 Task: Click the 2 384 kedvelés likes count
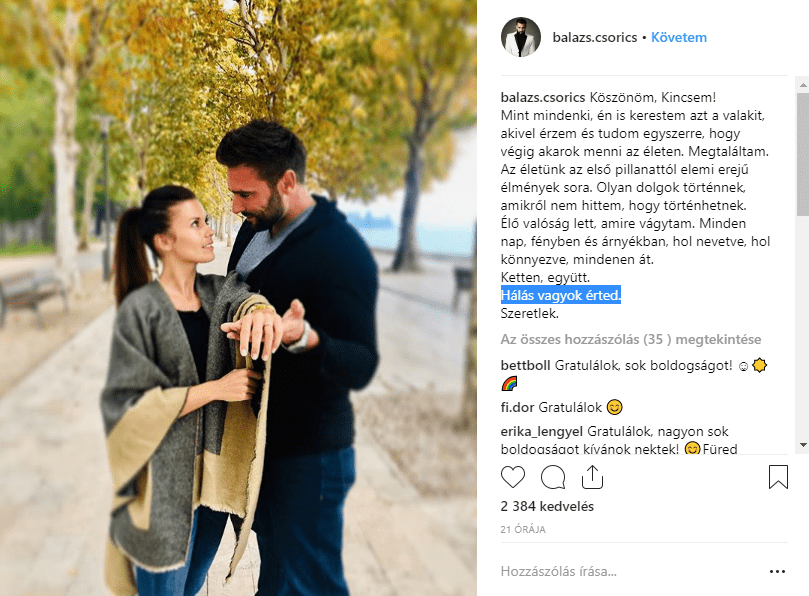coord(547,506)
